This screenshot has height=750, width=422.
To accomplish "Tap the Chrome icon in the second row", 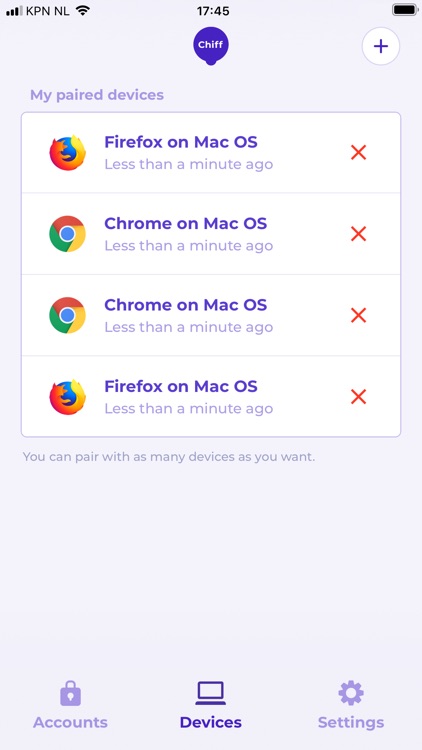I will click(67, 234).
